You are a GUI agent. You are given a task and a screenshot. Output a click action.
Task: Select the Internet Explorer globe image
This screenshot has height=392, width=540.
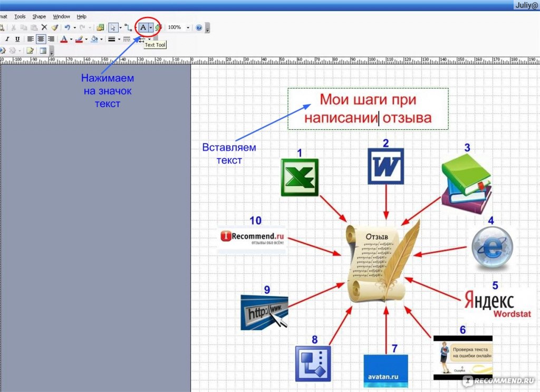point(492,247)
